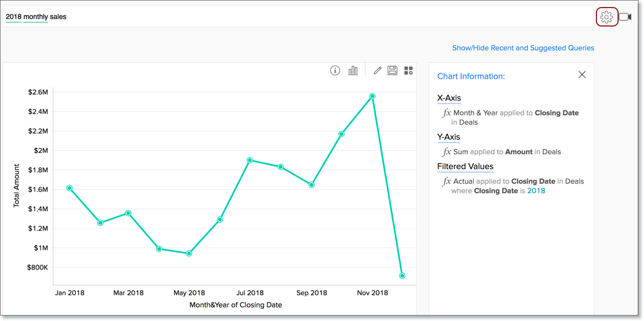Click the peak November 2018 data point
Image resolution: width=644 pixels, height=321 pixels.
tap(372, 96)
